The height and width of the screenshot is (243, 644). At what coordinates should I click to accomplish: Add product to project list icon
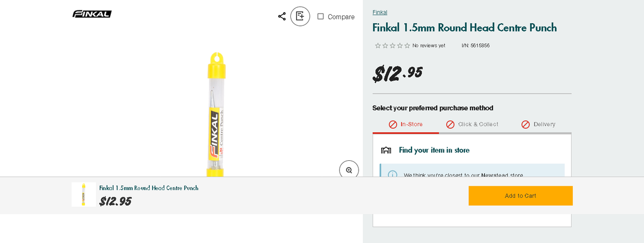click(x=300, y=17)
